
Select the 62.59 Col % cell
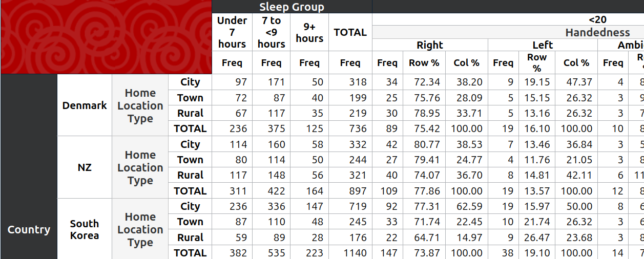pos(467,206)
